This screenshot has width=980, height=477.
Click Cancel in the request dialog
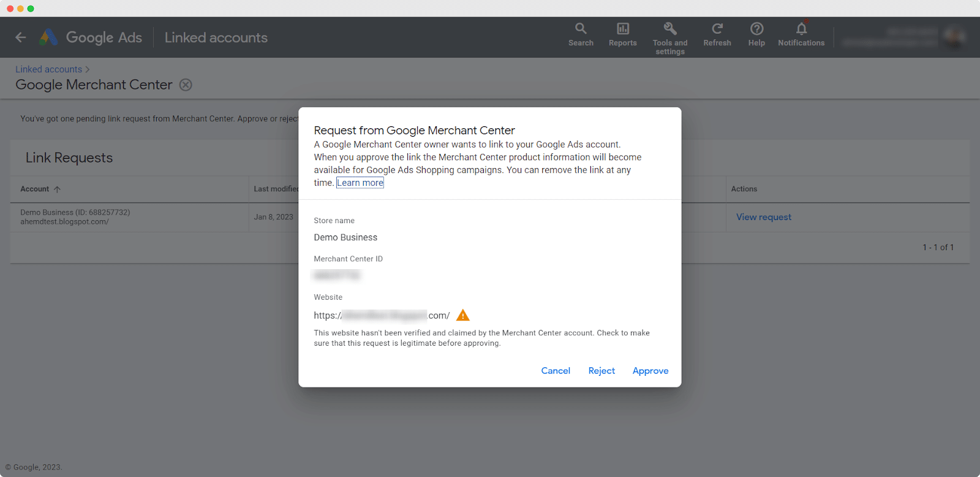coord(556,371)
